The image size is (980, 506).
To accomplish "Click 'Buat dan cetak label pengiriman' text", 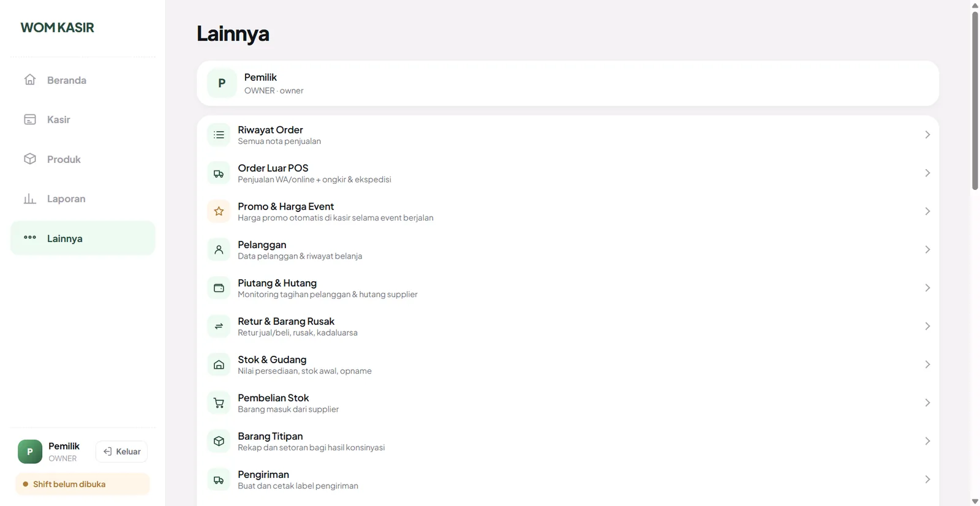I will pos(298,486).
